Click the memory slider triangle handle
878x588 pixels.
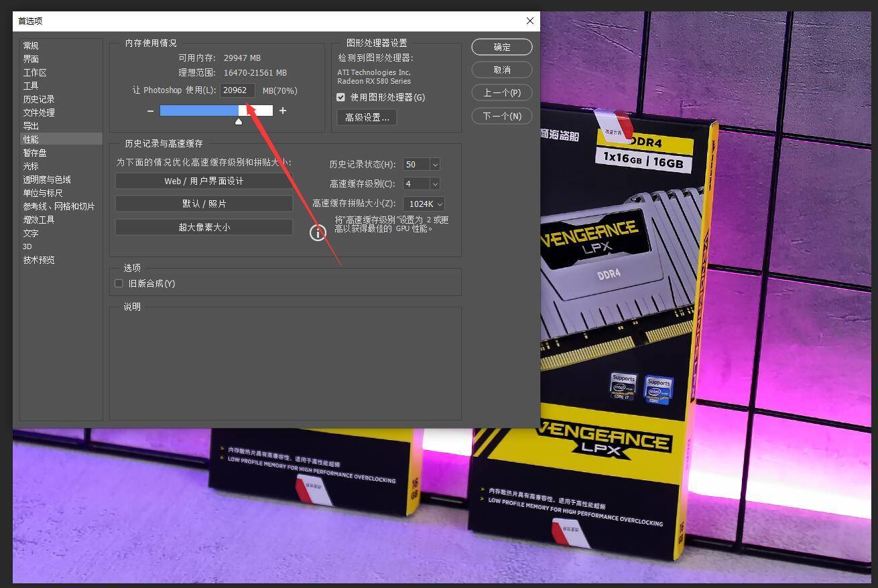[239, 121]
